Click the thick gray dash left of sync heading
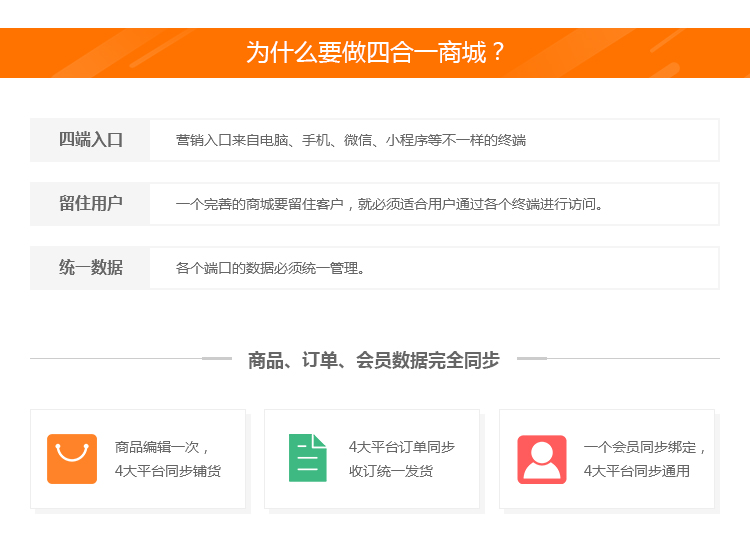The height and width of the screenshot is (539, 750). [216, 358]
